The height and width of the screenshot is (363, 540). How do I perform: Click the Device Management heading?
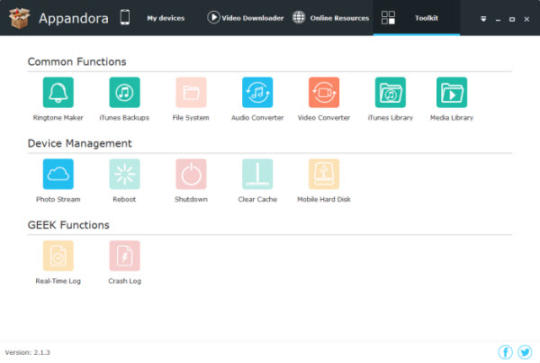pos(80,143)
